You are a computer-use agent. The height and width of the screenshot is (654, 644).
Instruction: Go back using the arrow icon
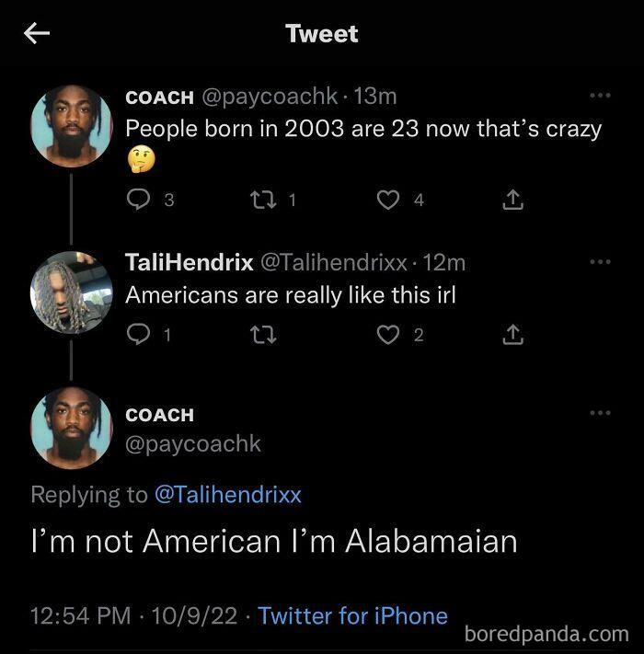[37, 34]
